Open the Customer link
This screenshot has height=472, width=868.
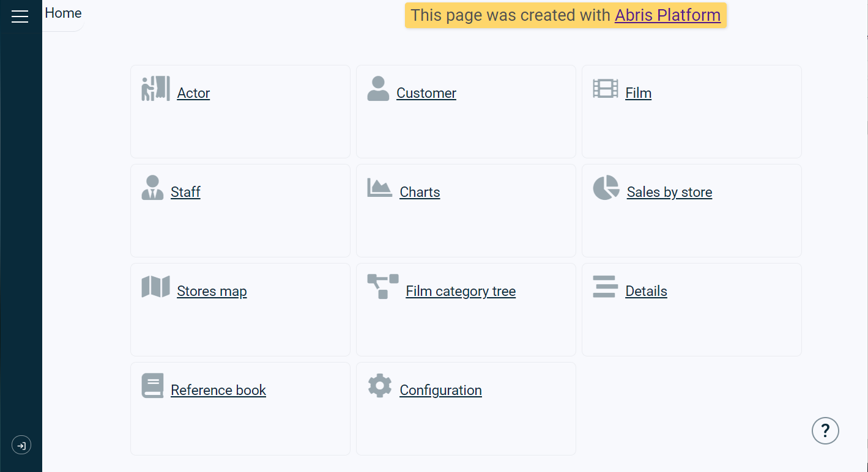426,93
